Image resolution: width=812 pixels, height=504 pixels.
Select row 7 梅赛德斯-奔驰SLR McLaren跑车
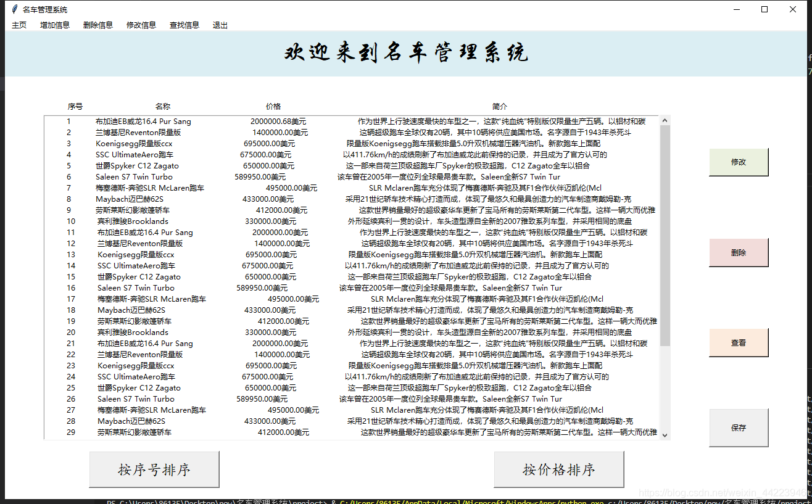click(x=352, y=188)
